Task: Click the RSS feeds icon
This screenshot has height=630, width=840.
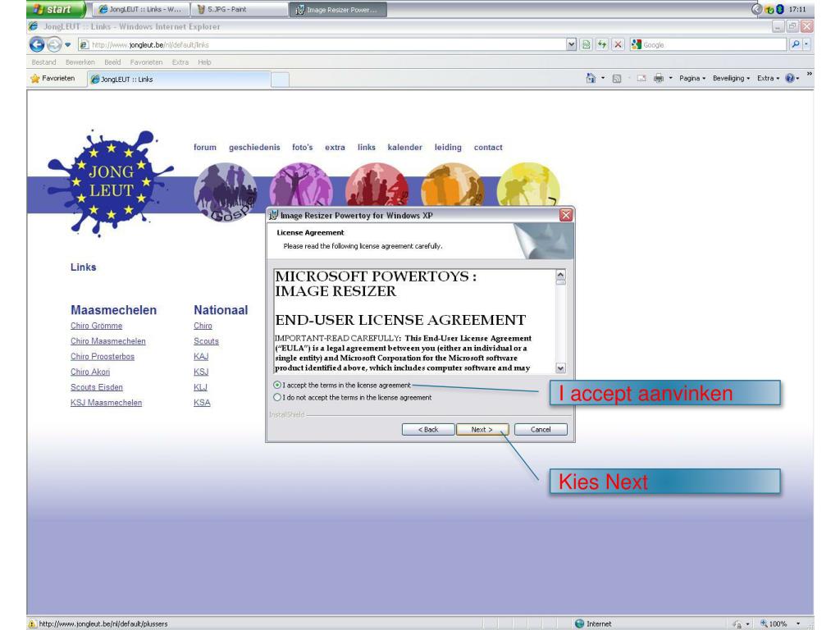Action: 617,79
